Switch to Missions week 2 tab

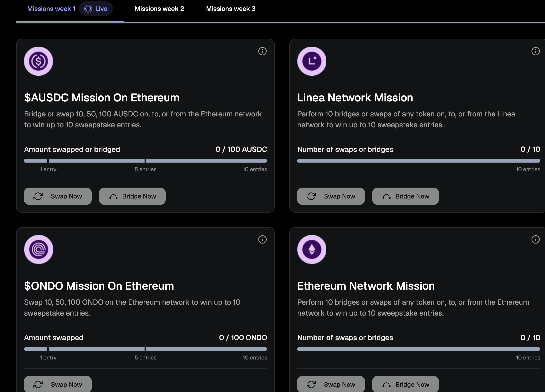tap(159, 9)
